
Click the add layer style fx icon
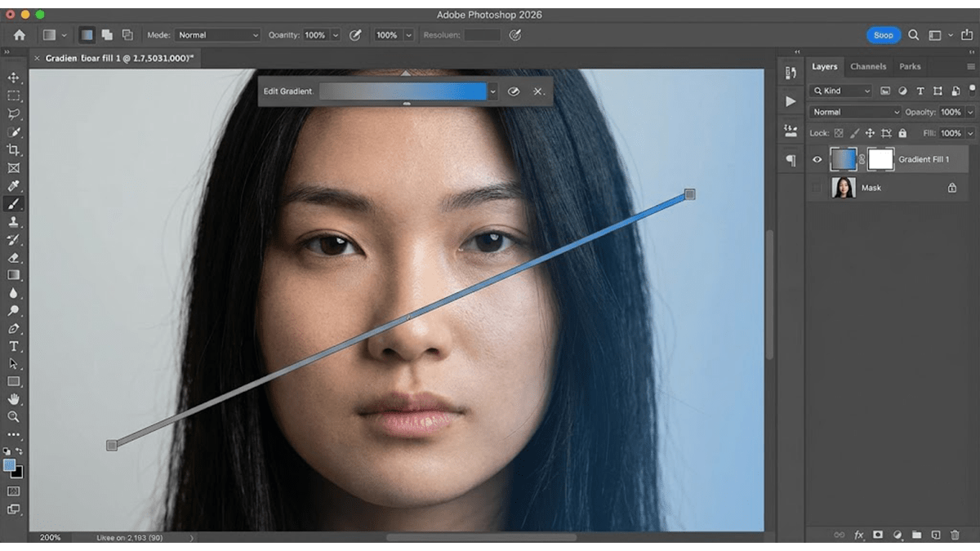pos(859,535)
